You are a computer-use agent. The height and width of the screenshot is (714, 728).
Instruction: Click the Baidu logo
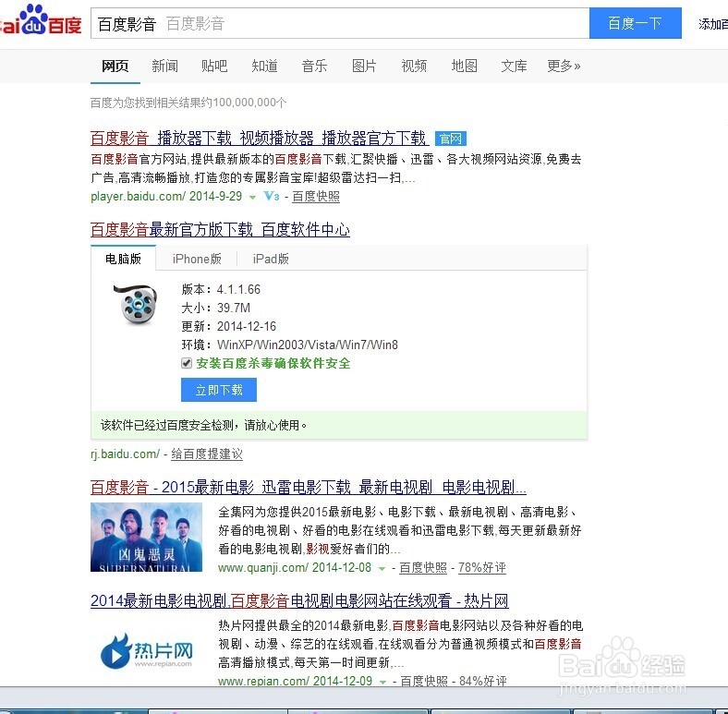pos(41,20)
